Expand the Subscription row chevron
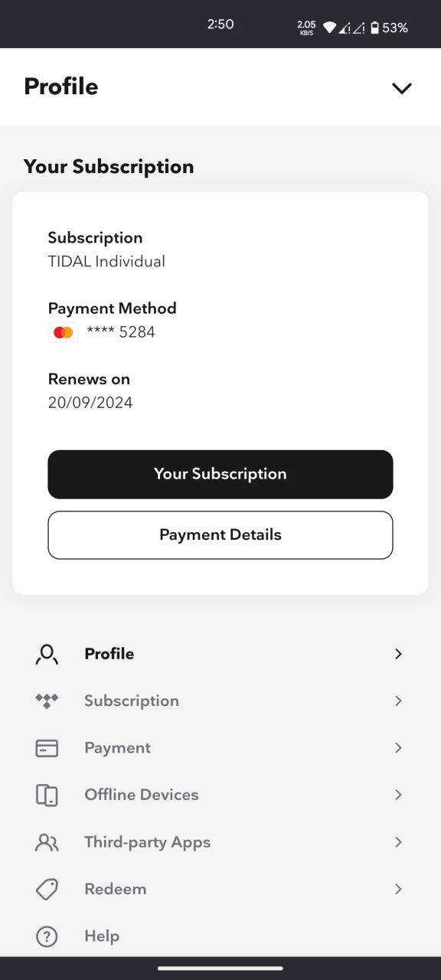Image resolution: width=441 pixels, height=980 pixels. (x=398, y=701)
